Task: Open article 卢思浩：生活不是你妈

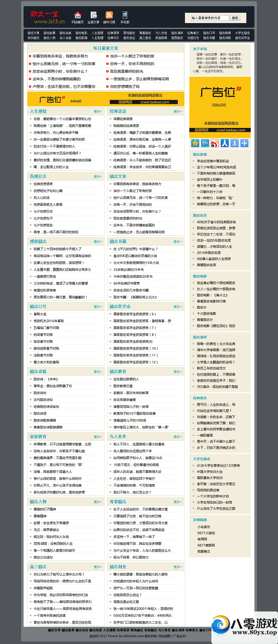Action: (x=64, y=86)
